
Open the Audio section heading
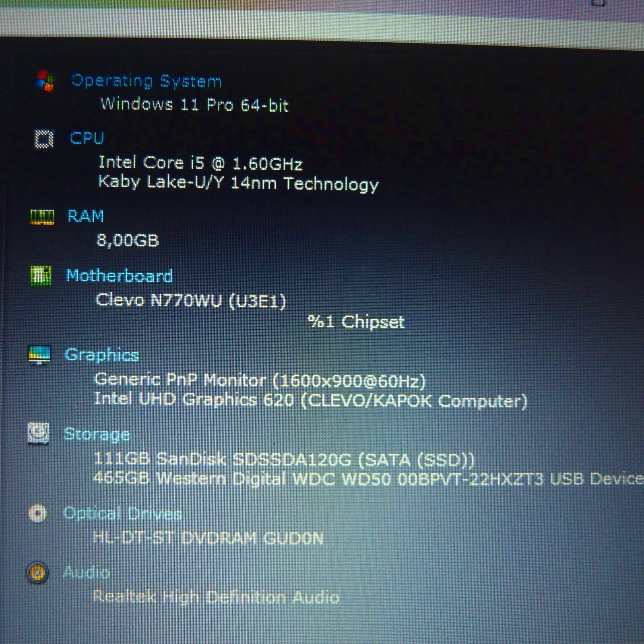[86, 572]
